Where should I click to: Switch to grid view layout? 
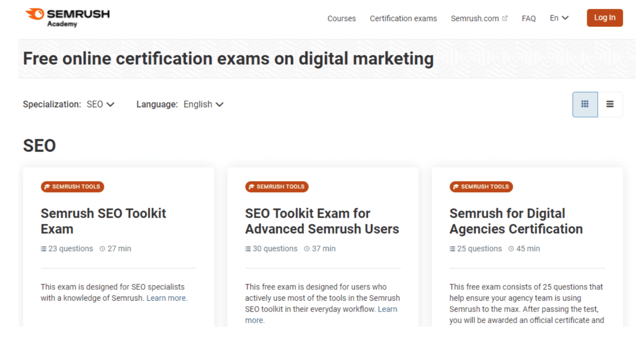pos(585,104)
